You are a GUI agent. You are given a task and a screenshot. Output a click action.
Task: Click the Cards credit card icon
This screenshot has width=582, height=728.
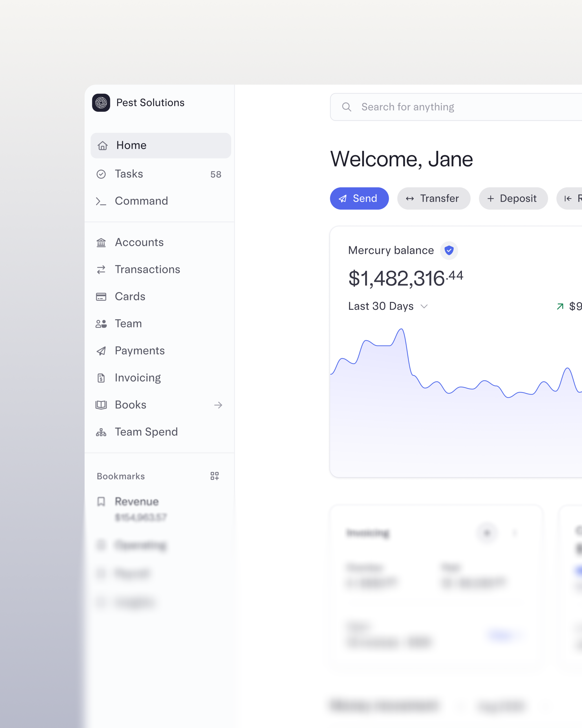(x=101, y=297)
